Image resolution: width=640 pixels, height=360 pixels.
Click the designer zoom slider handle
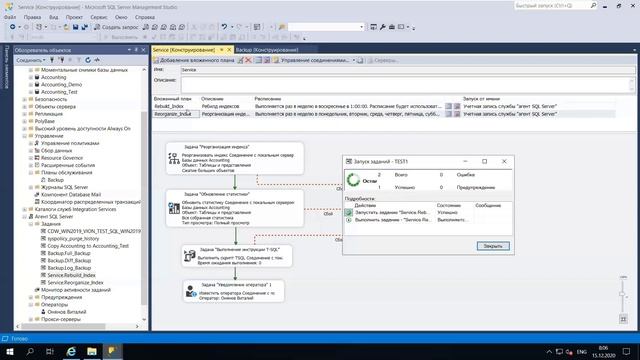[x=622, y=294]
